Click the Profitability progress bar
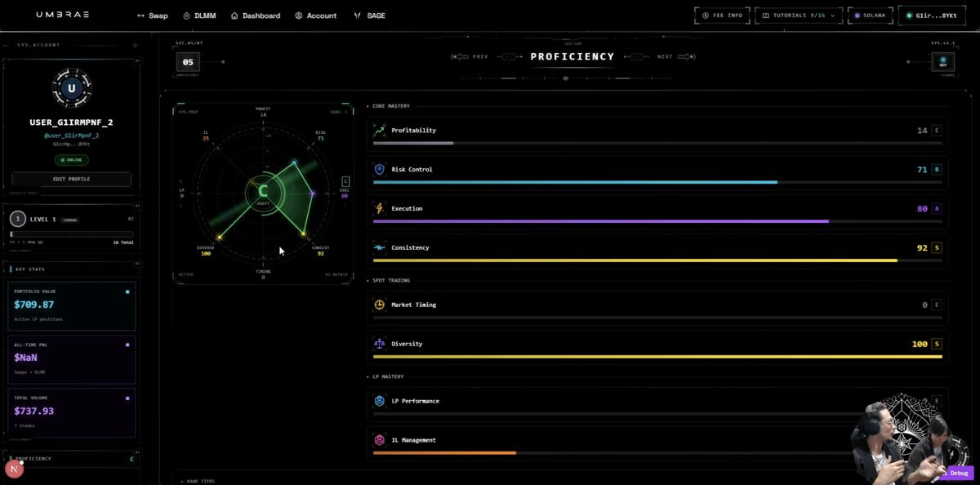This screenshot has height=485, width=980. point(657,143)
